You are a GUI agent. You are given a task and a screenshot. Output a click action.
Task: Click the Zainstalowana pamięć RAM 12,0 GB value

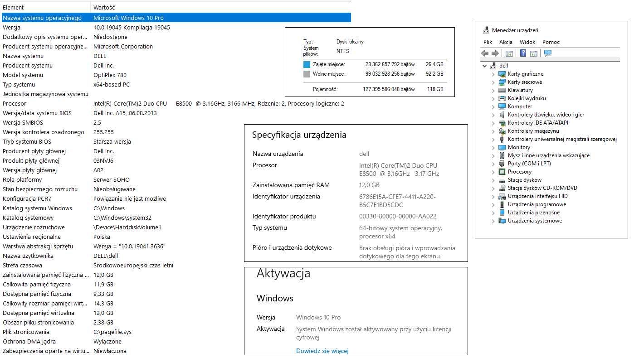coord(369,185)
